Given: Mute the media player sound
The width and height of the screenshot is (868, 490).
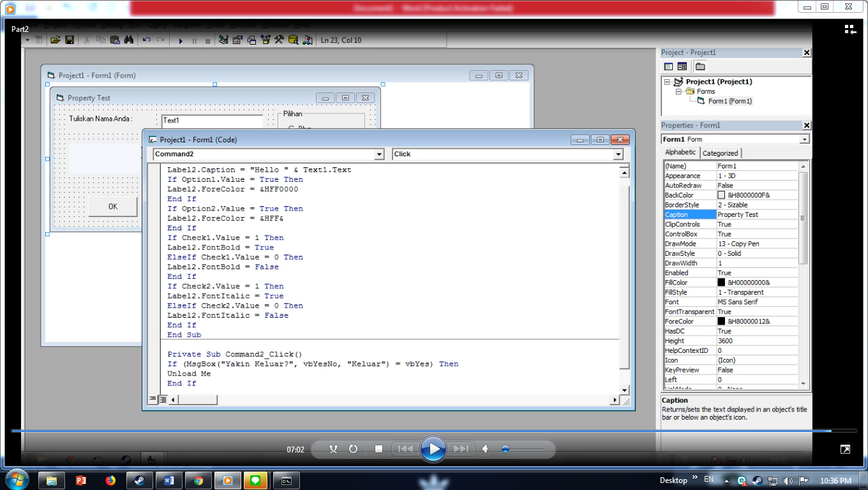Looking at the screenshot, I should (x=486, y=449).
